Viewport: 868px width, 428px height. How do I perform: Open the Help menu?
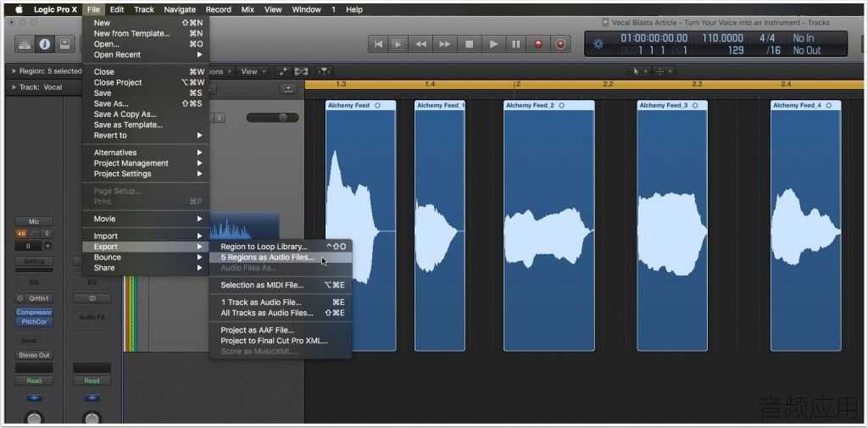click(x=354, y=8)
